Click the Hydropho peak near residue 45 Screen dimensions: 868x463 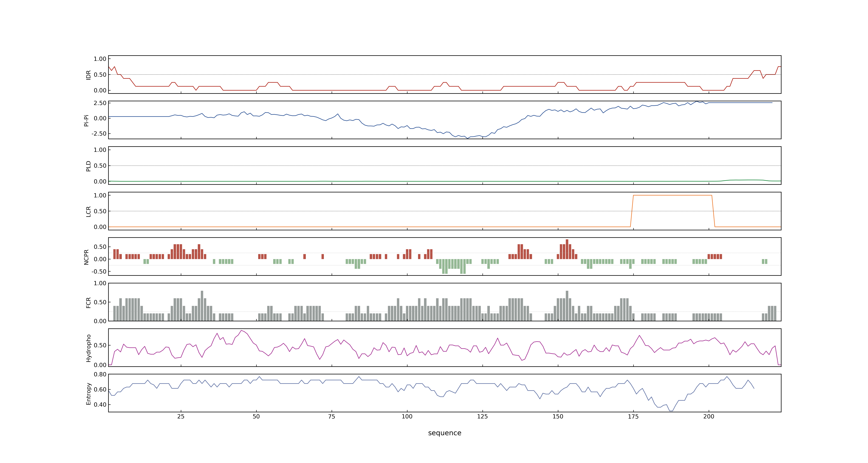pos(241,331)
